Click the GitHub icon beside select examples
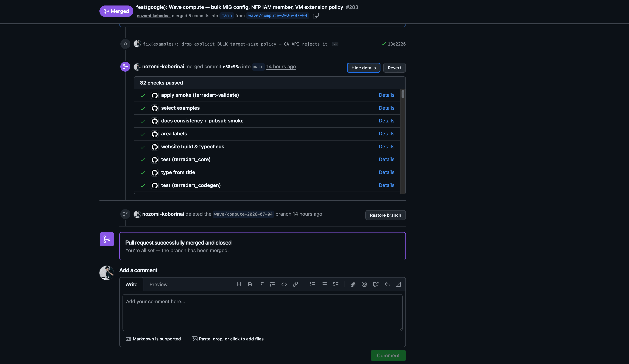 pyautogui.click(x=155, y=108)
